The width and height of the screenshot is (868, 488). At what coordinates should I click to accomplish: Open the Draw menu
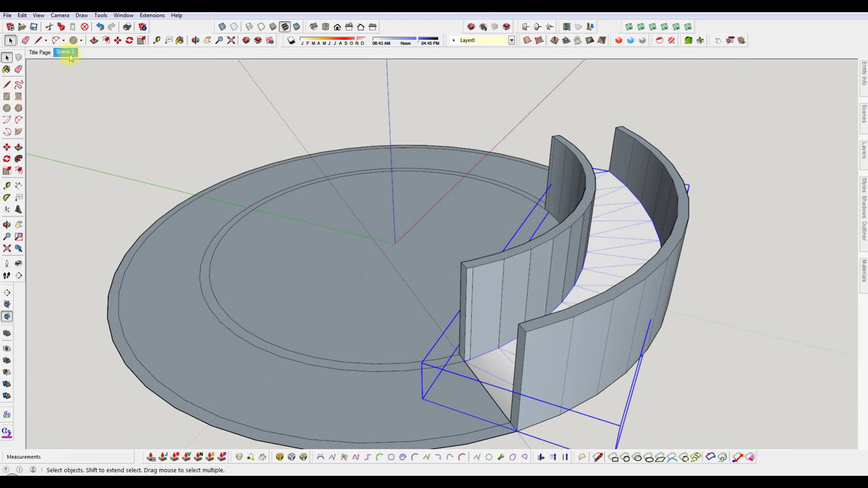point(81,15)
